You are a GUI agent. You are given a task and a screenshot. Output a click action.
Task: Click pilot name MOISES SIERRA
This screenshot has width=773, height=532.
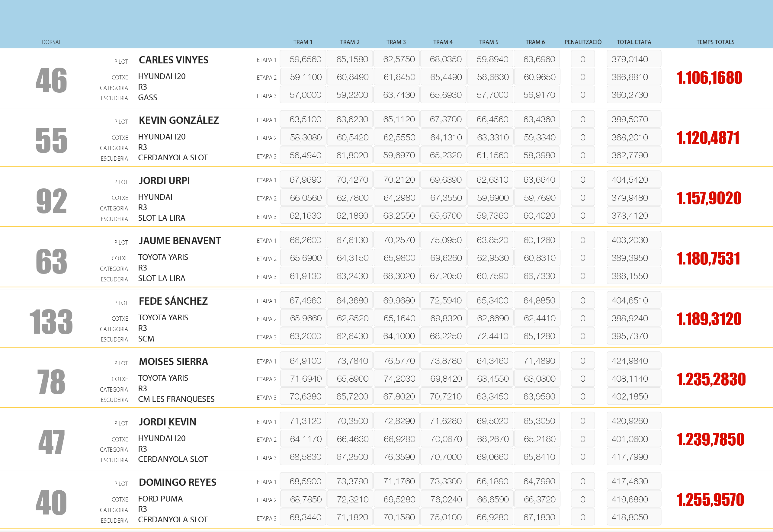click(173, 362)
